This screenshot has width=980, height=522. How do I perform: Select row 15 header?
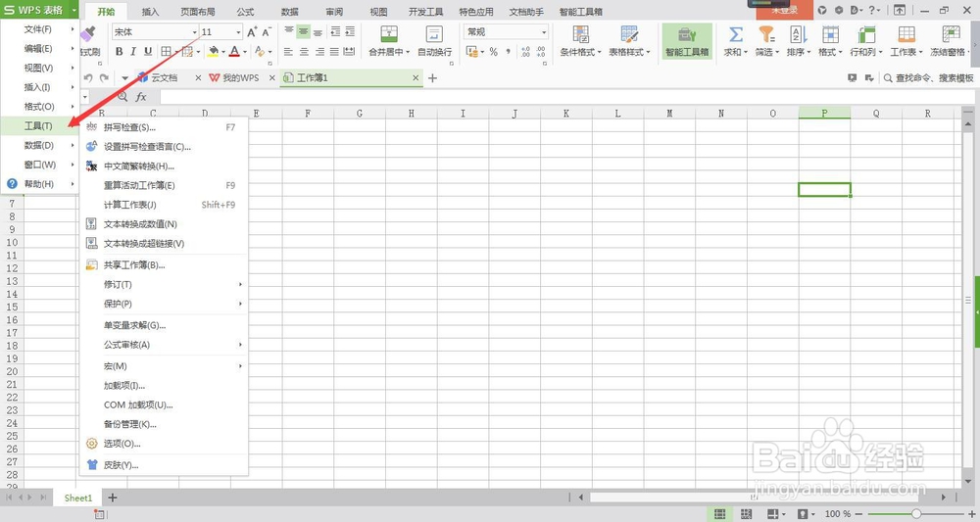(x=12, y=307)
